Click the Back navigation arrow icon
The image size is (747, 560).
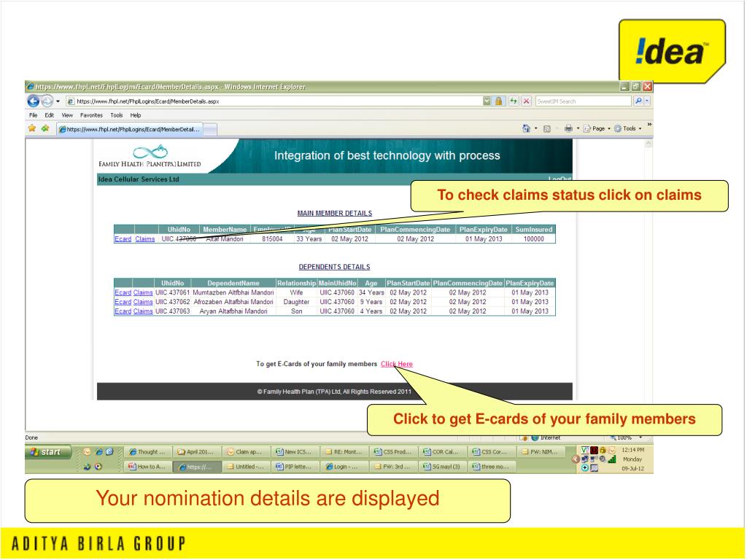point(33,101)
